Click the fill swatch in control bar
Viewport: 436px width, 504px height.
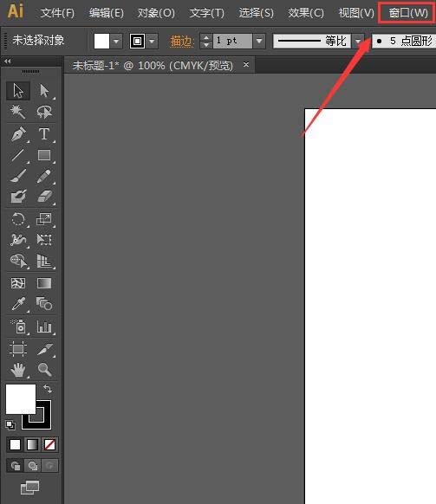point(101,42)
